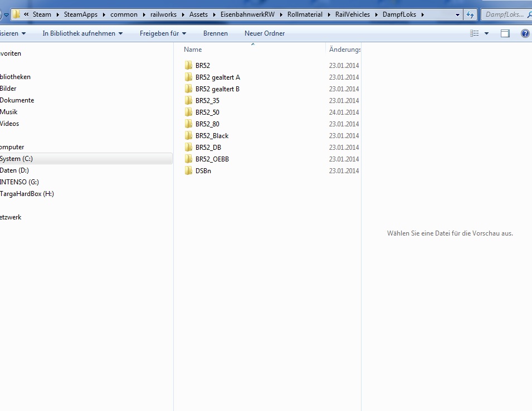Open Bilder library in navigation pane
The image size is (532, 411).
tap(8, 89)
